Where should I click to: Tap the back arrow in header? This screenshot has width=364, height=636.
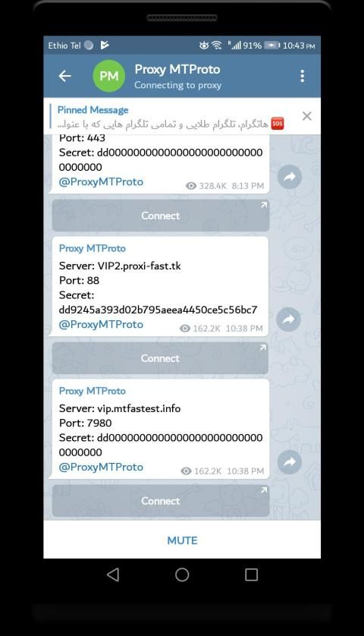click(65, 76)
